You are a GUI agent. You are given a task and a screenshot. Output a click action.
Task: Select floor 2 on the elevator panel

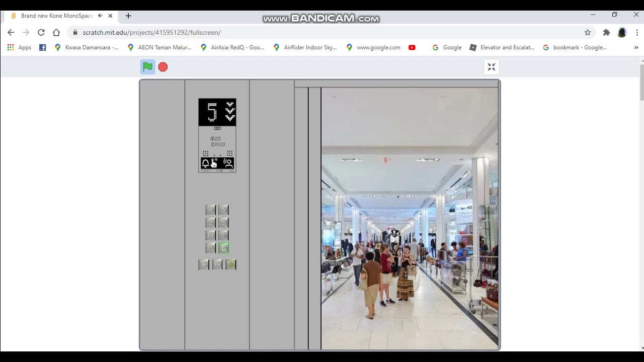coord(211,222)
